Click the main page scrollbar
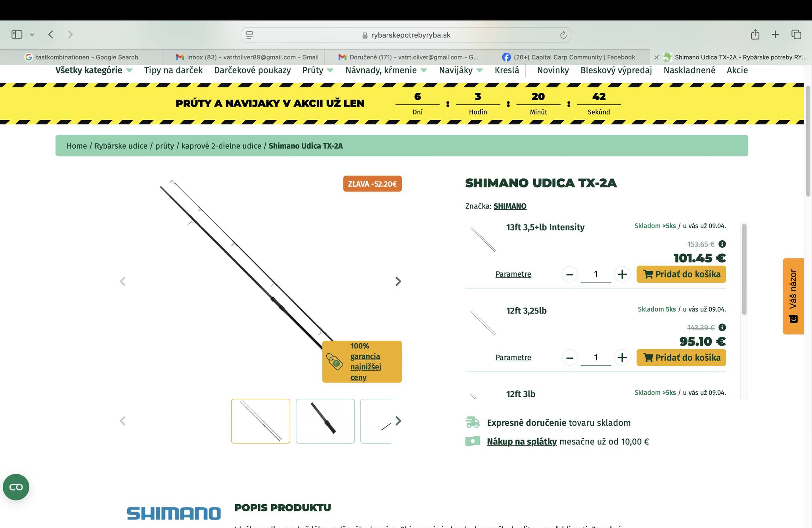 coord(808,141)
